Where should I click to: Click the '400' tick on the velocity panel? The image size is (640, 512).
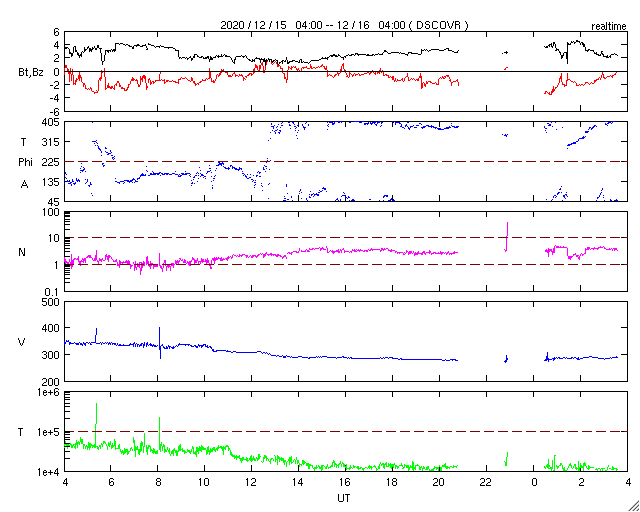51,328
